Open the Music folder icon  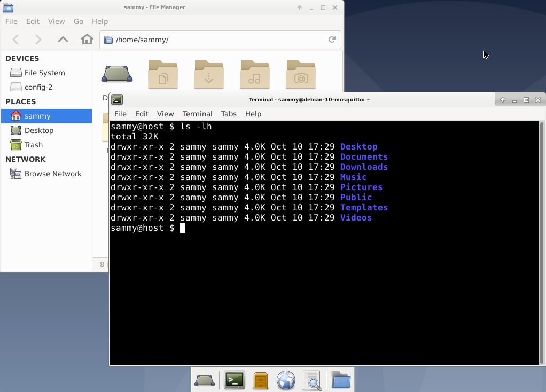tap(255, 75)
